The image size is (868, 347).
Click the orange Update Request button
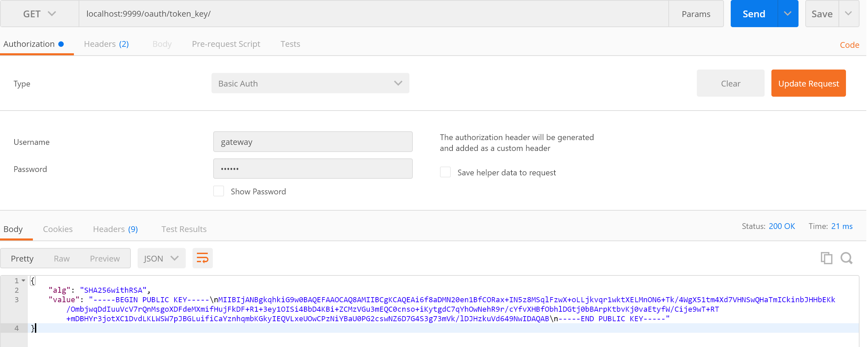808,83
